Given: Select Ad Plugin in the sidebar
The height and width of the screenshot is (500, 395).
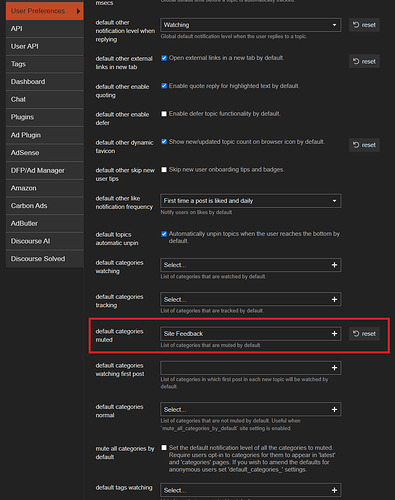Looking at the screenshot, I should pos(44,135).
